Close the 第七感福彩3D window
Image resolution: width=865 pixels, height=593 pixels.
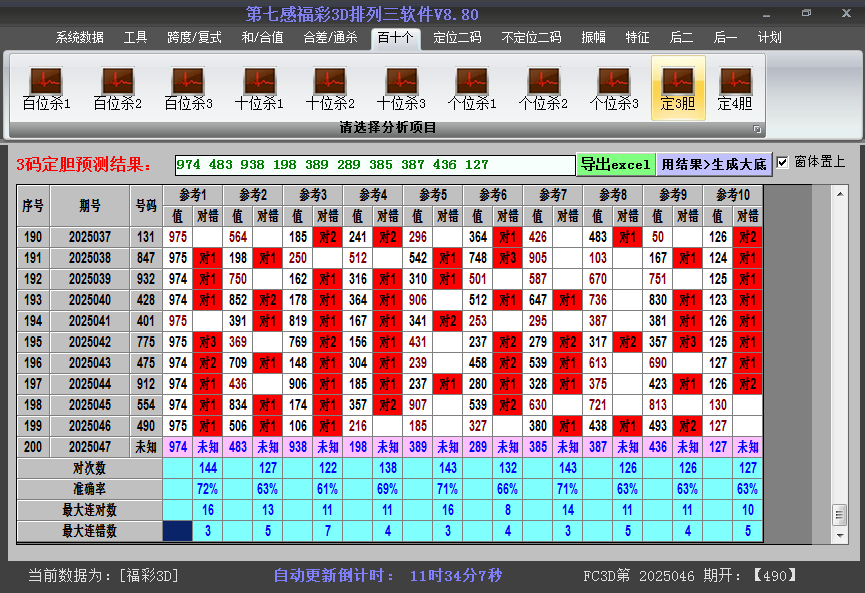click(x=846, y=13)
